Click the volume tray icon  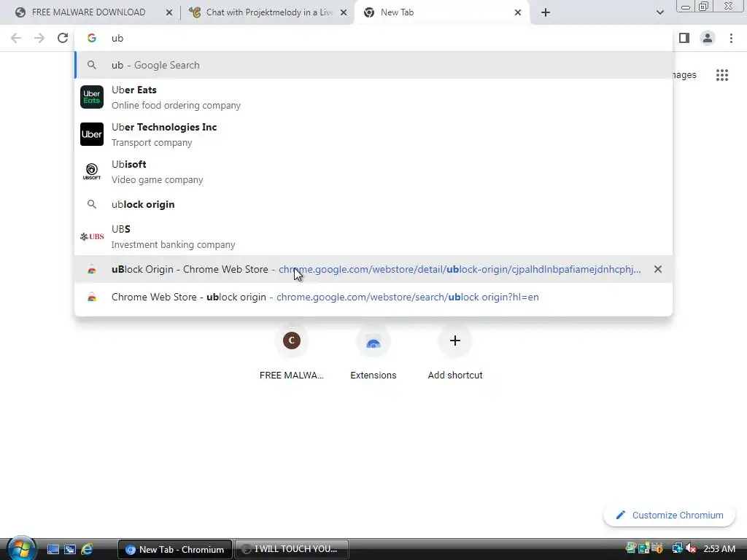pyautogui.click(x=690, y=548)
